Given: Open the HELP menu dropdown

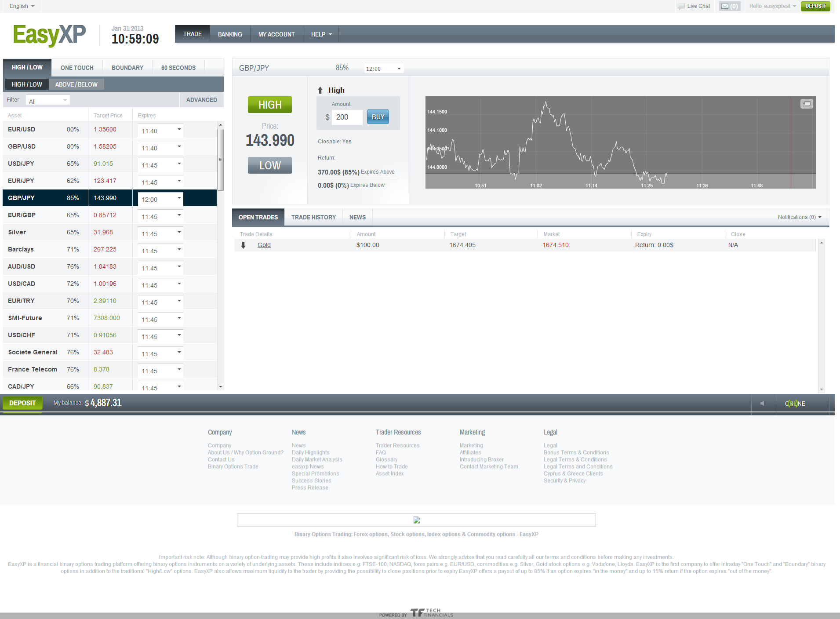Looking at the screenshot, I should [x=321, y=34].
